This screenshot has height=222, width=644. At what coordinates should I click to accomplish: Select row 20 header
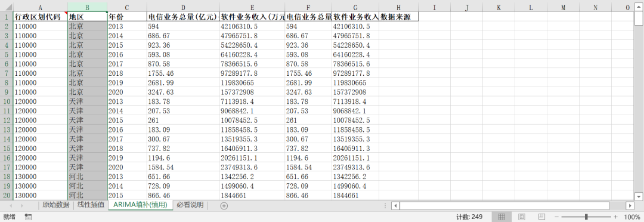pyautogui.click(x=7, y=195)
